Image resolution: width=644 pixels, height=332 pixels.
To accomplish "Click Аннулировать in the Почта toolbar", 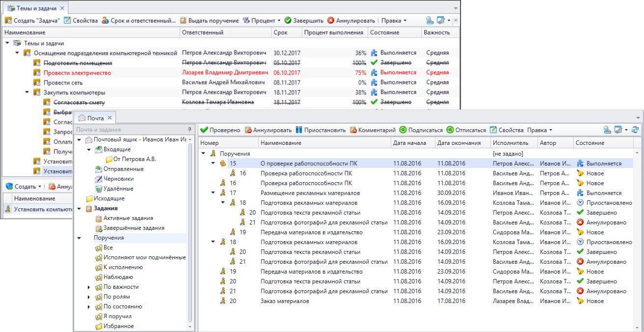I will 268,130.
